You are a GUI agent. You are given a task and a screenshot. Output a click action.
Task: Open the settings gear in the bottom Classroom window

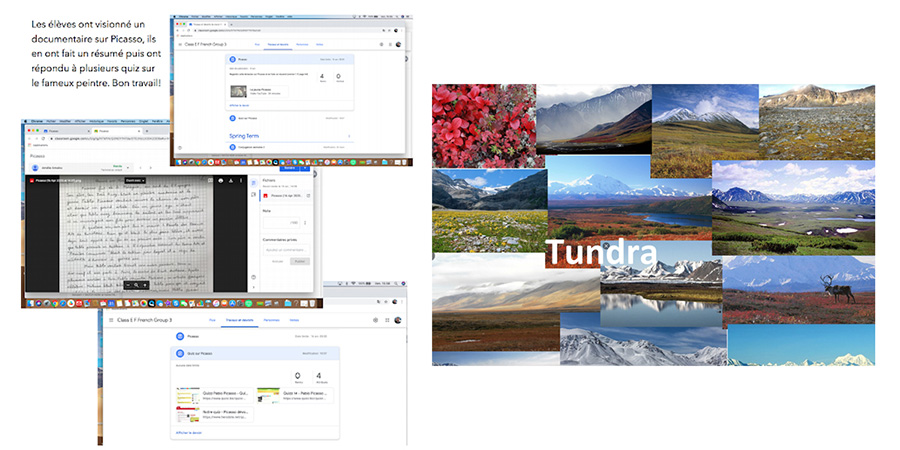[x=375, y=320]
